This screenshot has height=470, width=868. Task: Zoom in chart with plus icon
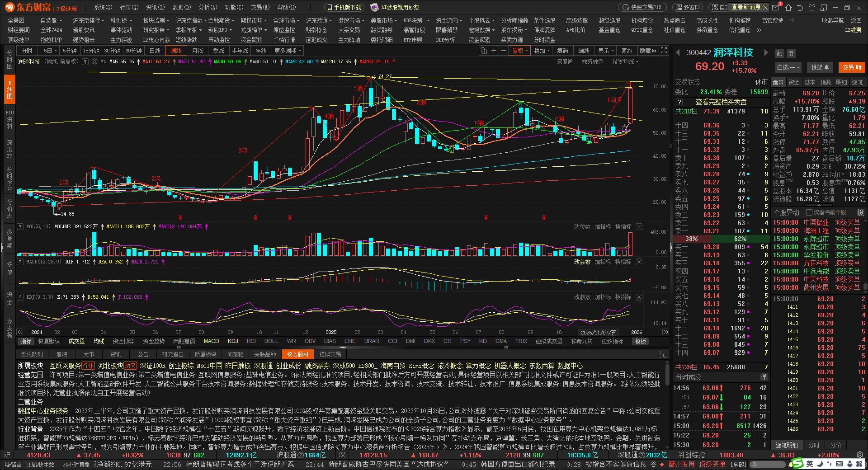pos(494,51)
